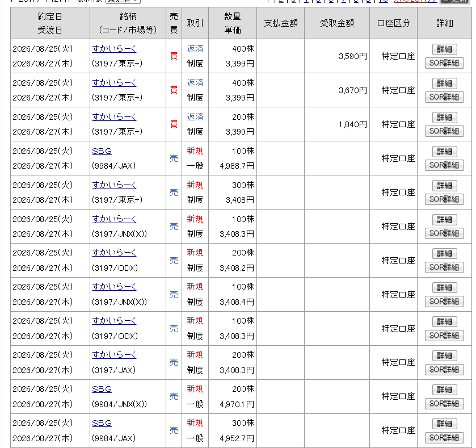Select the 支払金額 column header
The image size is (476, 448).
pyautogui.click(x=280, y=23)
